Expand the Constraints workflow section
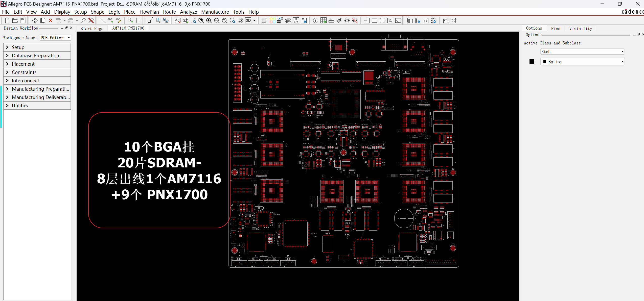This screenshot has height=301, width=644. (x=37, y=72)
